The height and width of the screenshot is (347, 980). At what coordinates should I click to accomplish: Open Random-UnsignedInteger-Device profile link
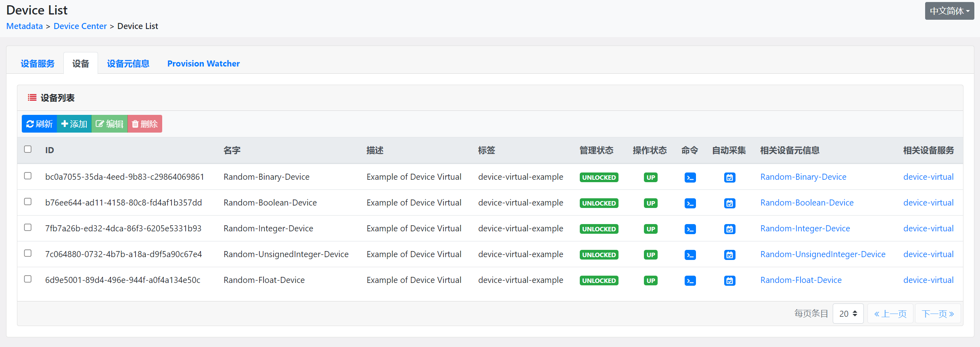(823, 254)
